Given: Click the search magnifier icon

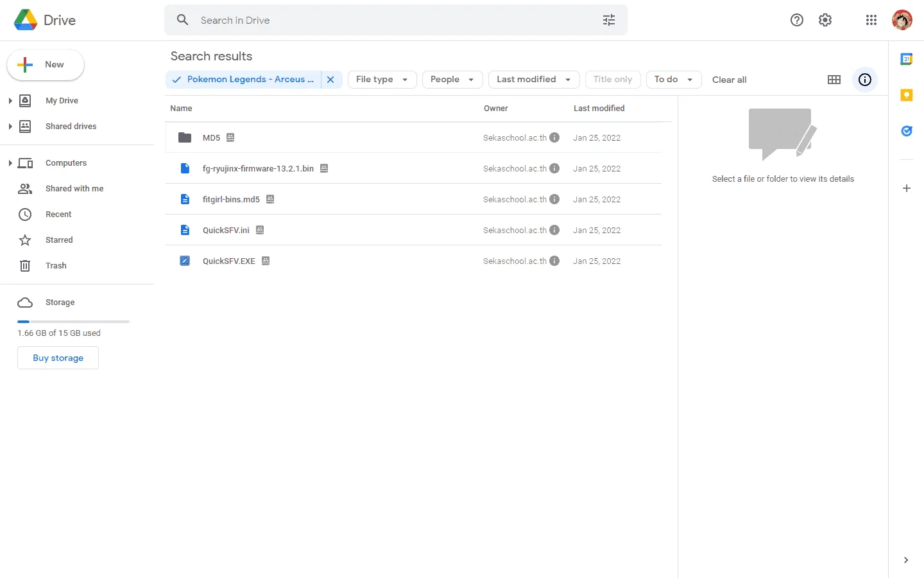Looking at the screenshot, I should [183, 20].
